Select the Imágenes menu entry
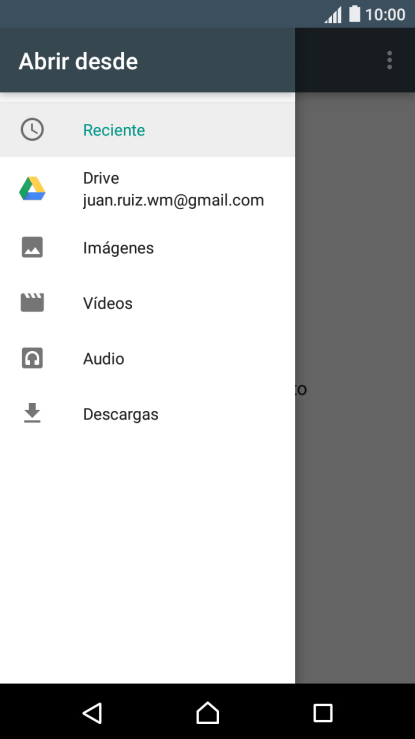Screen dimensions: 415x739 coord(147,247)
